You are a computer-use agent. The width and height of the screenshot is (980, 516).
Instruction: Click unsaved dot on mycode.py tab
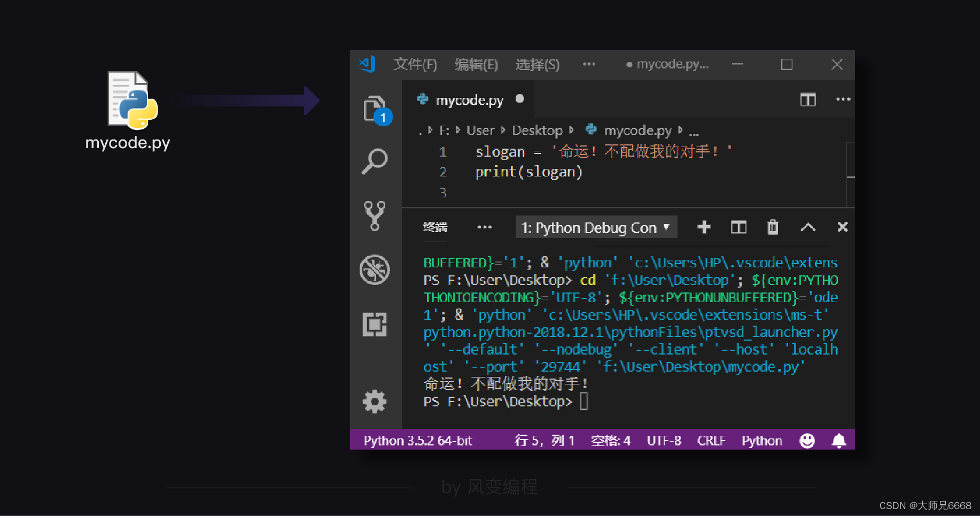coord(520,99)
